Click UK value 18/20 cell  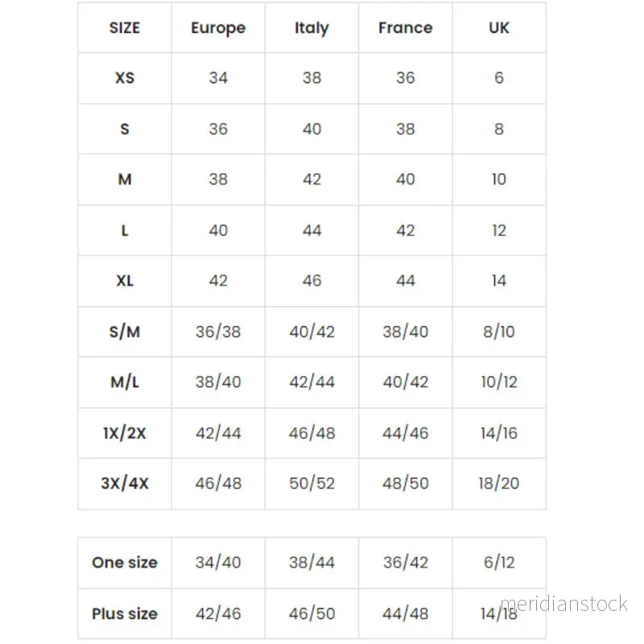point(499,484)
